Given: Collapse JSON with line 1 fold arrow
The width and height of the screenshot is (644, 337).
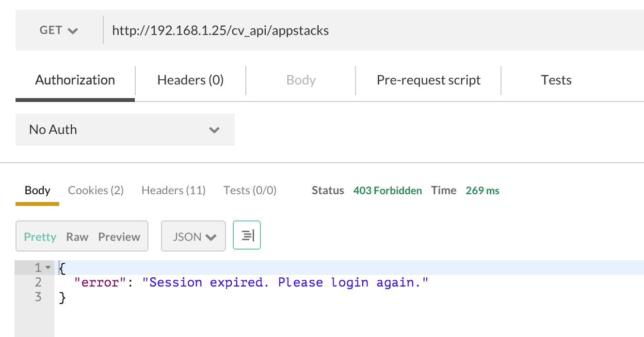Looking at the screenshot, I should click(x=48, y=268).
